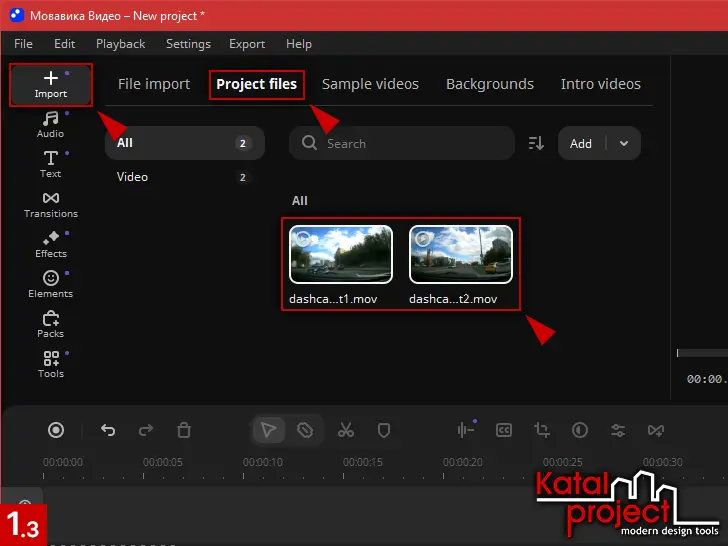This screenshot has width=728, height=546.
Task: Open the Packs panel
Action: [50, 324]
